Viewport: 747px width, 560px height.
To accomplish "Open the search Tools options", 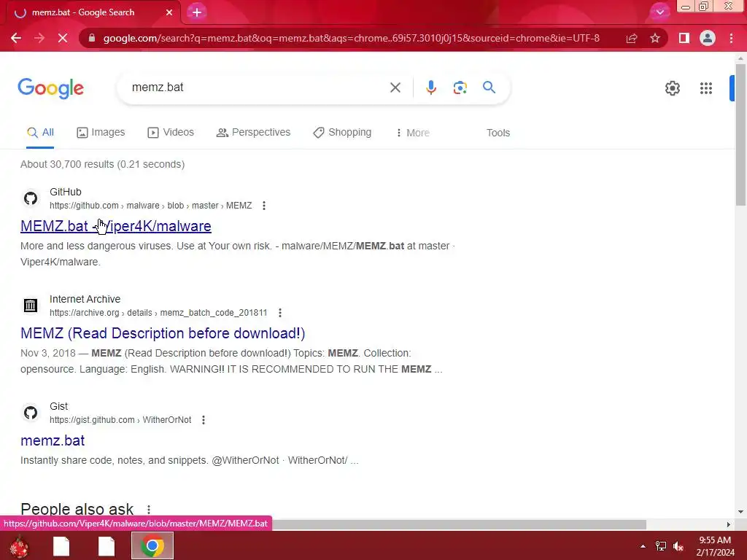I will click(x=498, y=133).
